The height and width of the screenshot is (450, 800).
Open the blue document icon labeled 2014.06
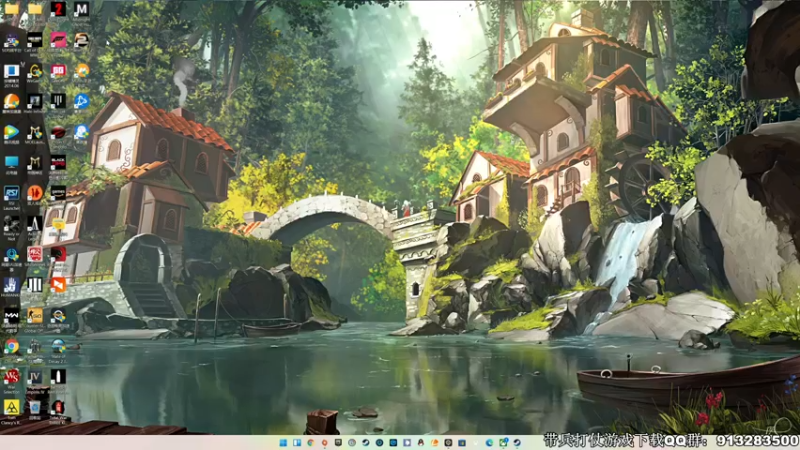pos(11,70)
